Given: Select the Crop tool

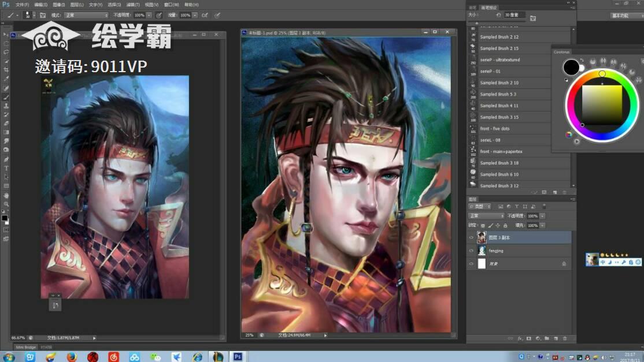Looking at the screenshot, I should click(6, 70).
